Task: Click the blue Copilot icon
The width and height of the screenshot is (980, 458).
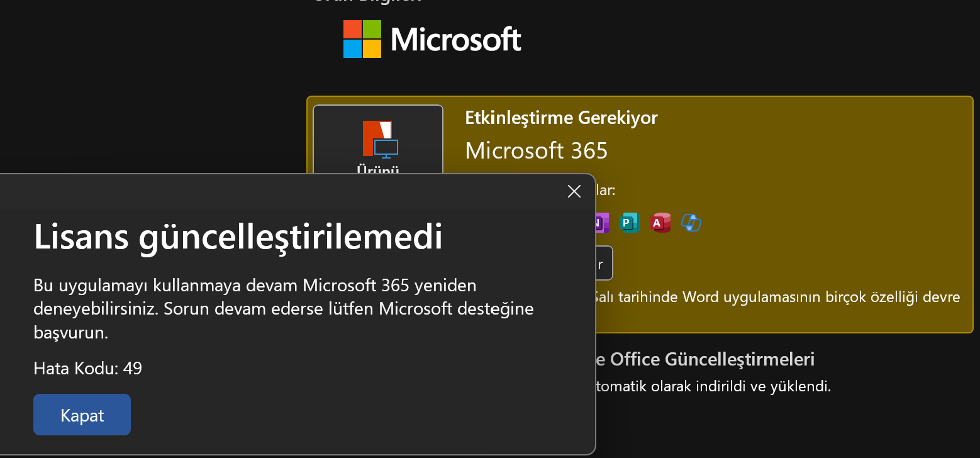Action: 691,223
